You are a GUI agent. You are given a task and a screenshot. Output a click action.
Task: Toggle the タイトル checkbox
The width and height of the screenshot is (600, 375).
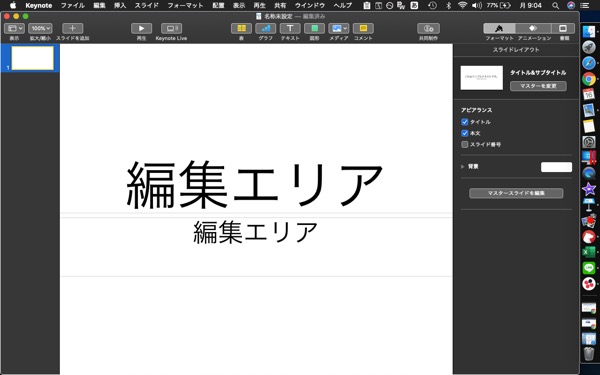point(465,122)
